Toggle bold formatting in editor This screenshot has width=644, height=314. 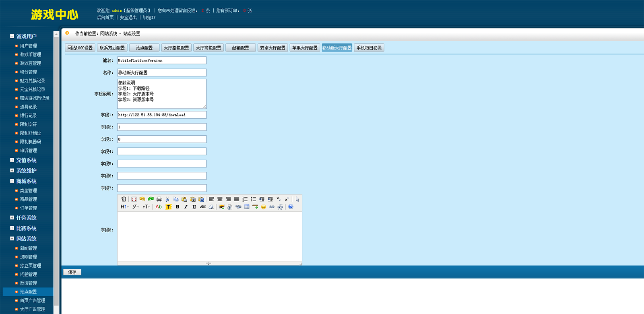point(178,207)
